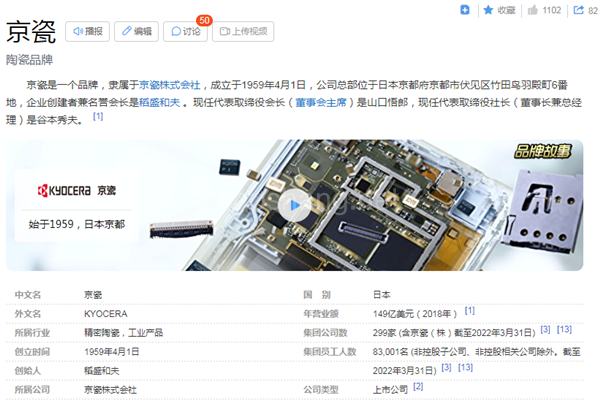
Task: Click the 50 discussion count badge
Action: tap(204, 20)
